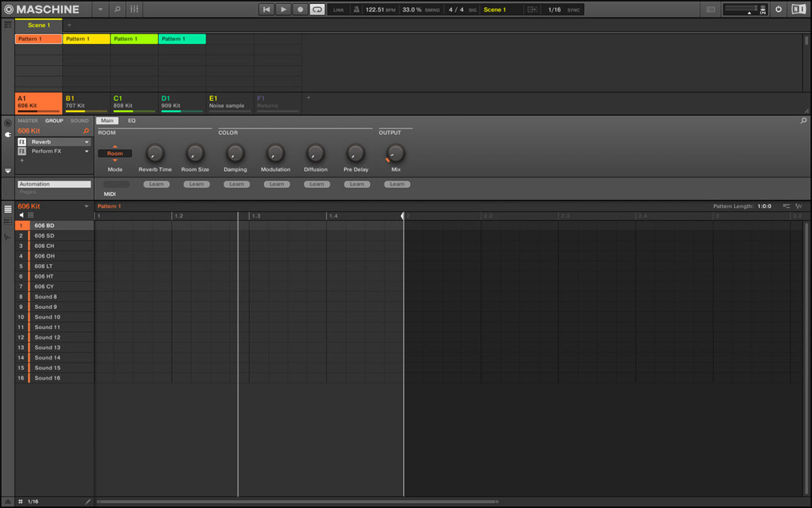Select group B1 707 Kit

point(87,102)
